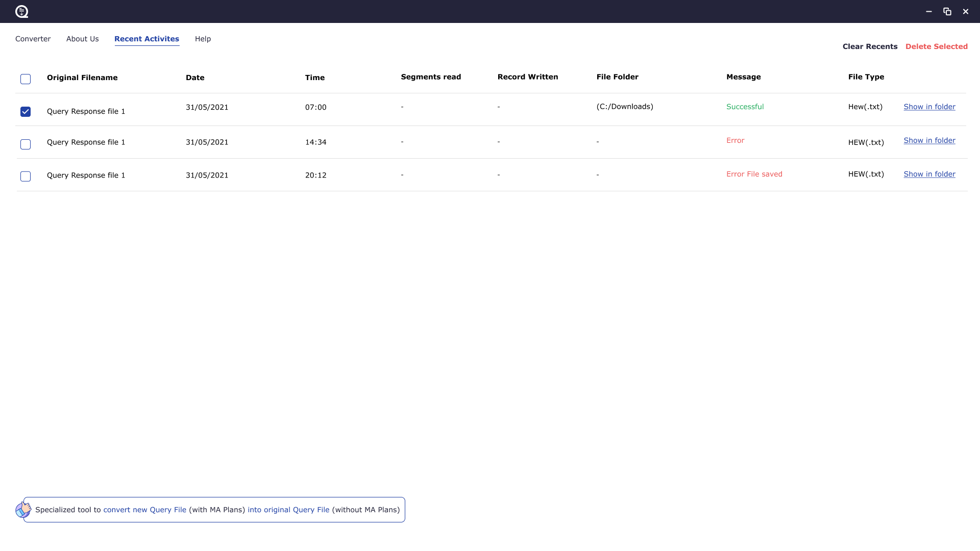Show in folder for Error File saved row
This screenshot has height=551, width=980.
pyautogui.click(x=929, y=174)
